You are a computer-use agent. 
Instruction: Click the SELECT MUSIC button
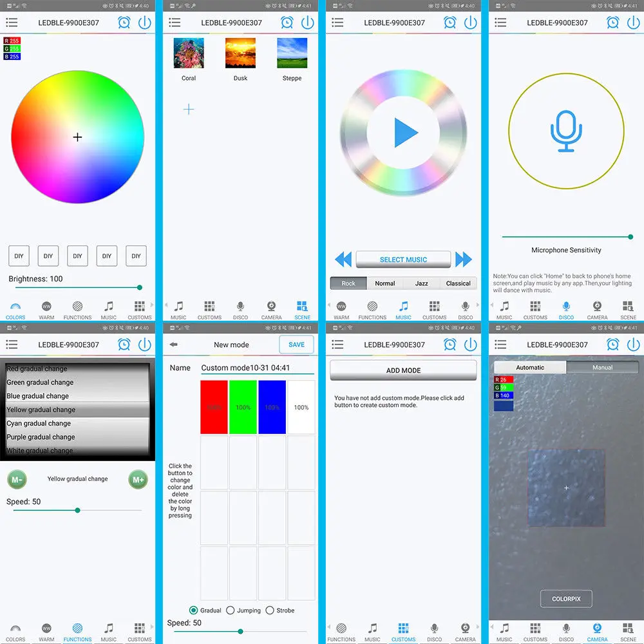coord(403,260)
